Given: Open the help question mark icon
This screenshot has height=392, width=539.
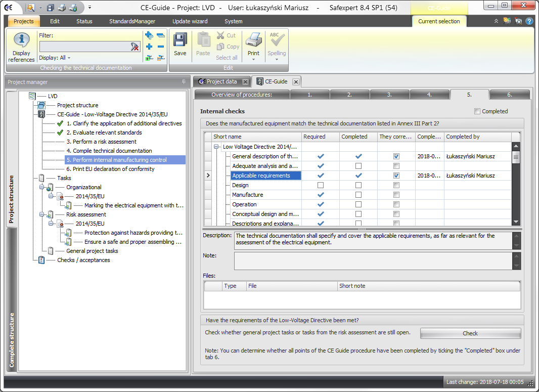Looking at the screenshot, I should [529, 21].
